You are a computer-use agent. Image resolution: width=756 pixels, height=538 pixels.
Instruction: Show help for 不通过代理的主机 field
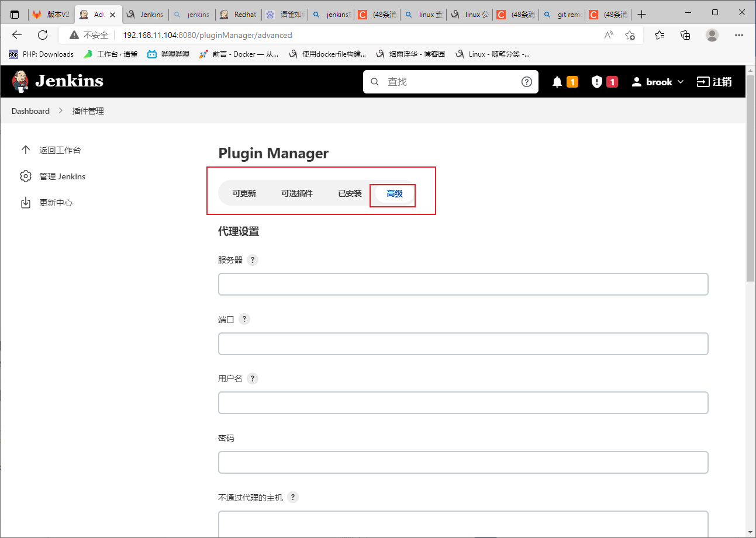(293, 497)
